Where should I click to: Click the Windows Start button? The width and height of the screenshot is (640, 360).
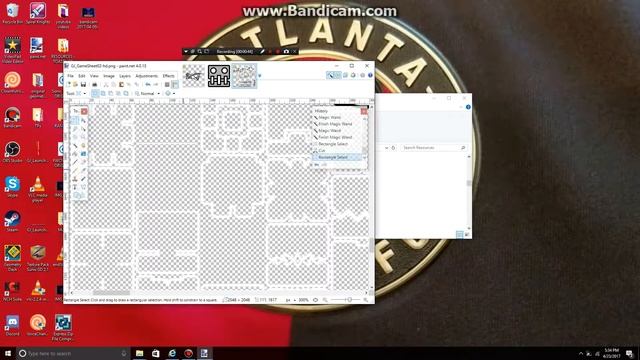[8, 353]
